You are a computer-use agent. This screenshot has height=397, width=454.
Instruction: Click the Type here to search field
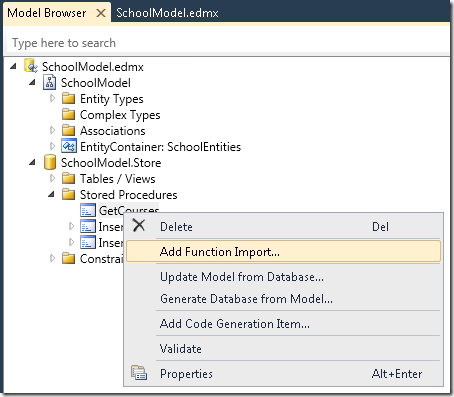coord(228,43)
